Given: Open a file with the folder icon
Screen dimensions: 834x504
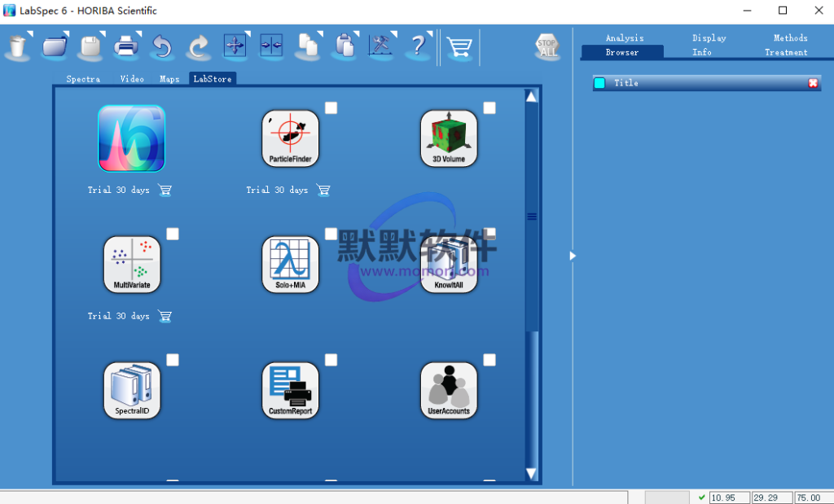Looking at the screenshot, I should (55, 46).
